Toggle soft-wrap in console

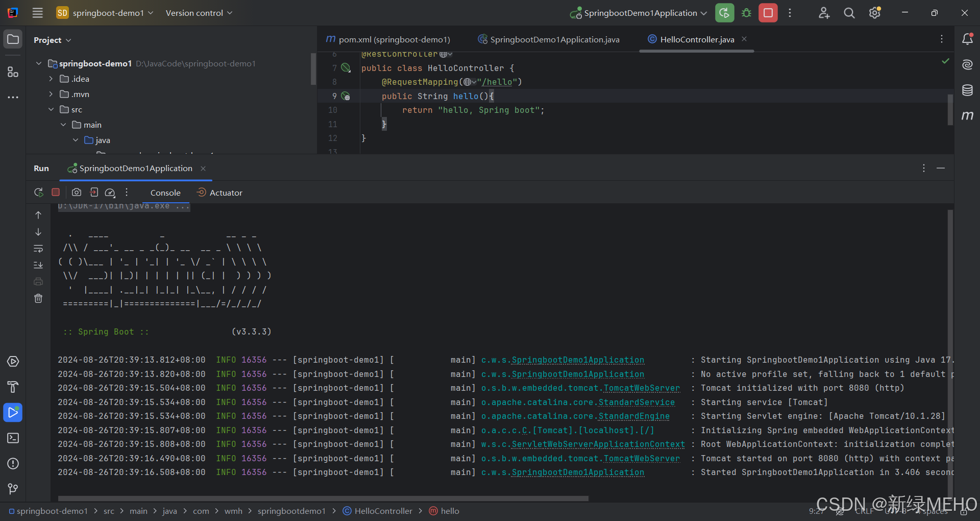tap(38, 249)
